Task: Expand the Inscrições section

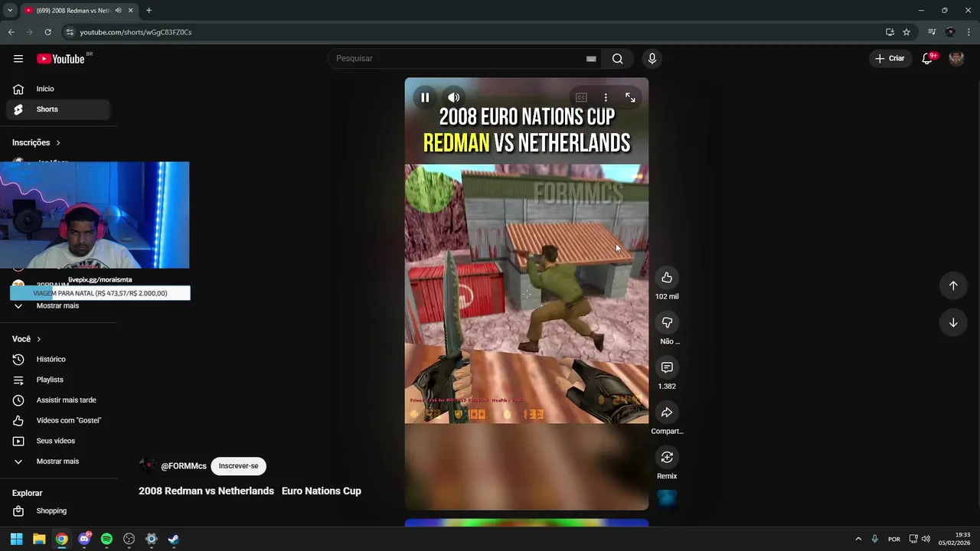Action: (36, 142)
